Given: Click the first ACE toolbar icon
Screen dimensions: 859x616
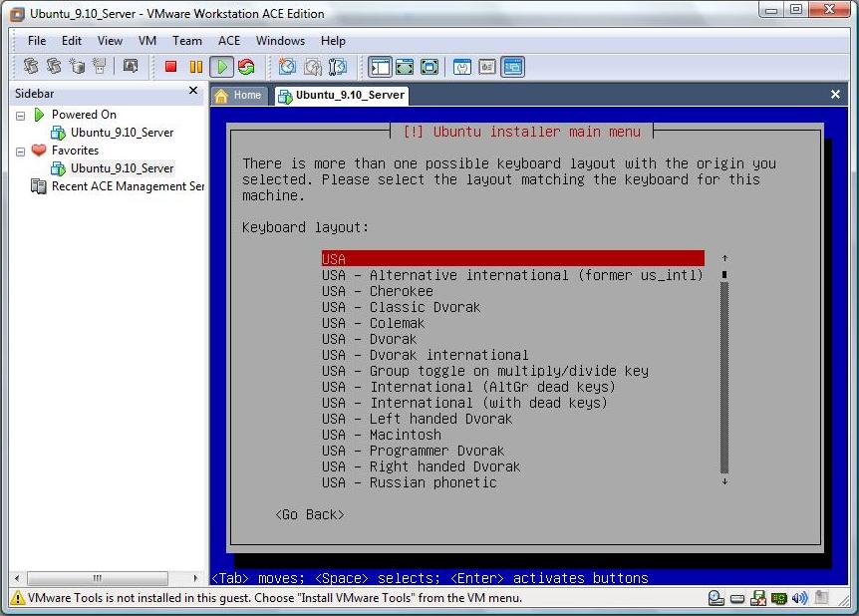Looking at the screenshot, I should pos(31,67).
